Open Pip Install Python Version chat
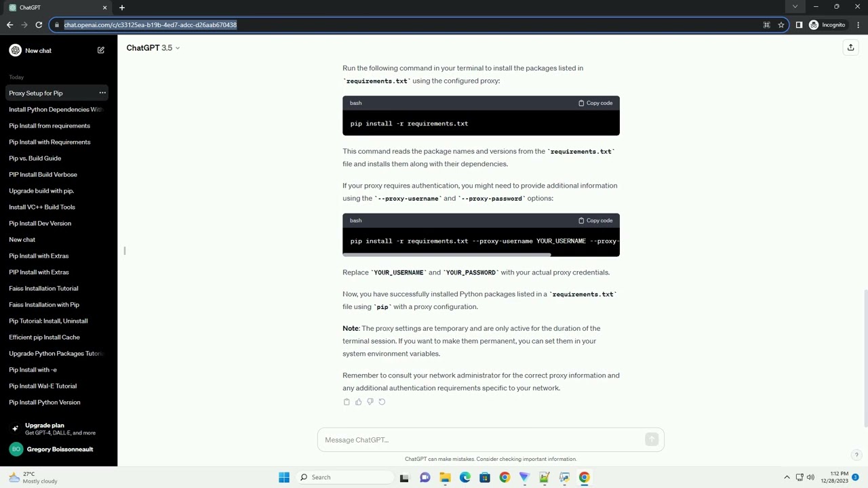 [x=45, y=402]
